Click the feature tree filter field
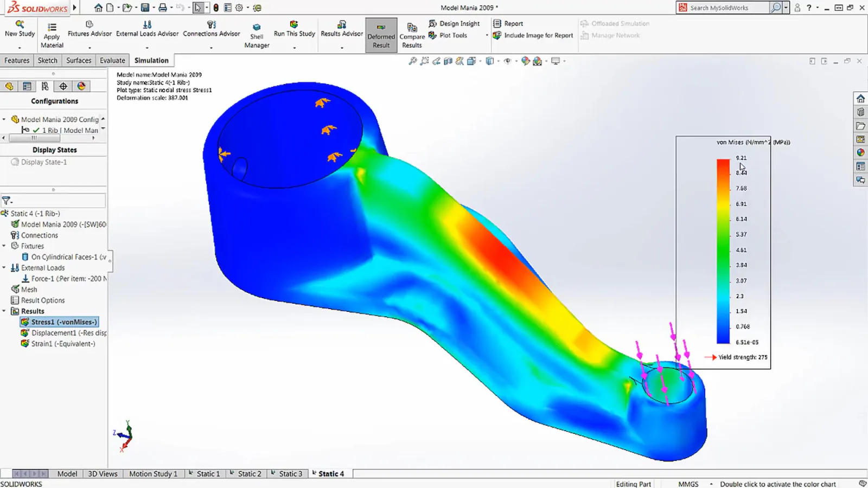Screen dimensions: 868x488 tap(53, 201)
